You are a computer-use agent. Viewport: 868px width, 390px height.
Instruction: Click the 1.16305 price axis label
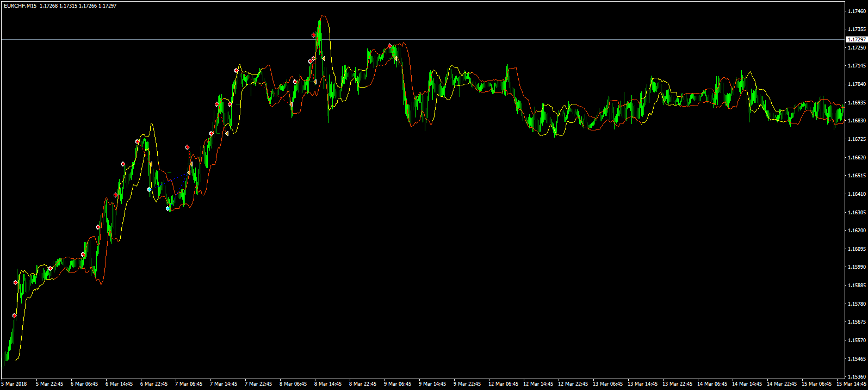pos(857,213)
